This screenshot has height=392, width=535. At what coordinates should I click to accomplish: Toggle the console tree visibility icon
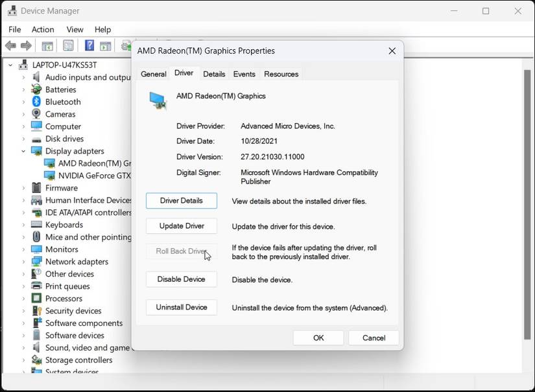(47, 45)
